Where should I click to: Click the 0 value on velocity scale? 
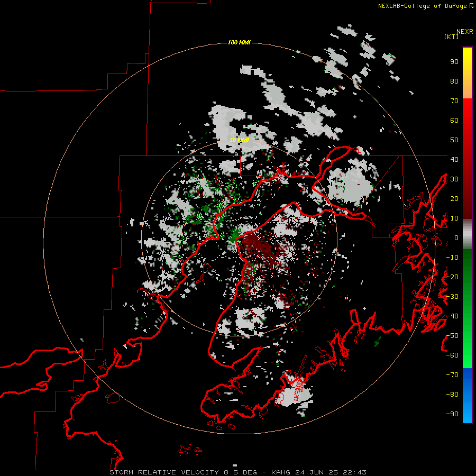coord(456,238)
